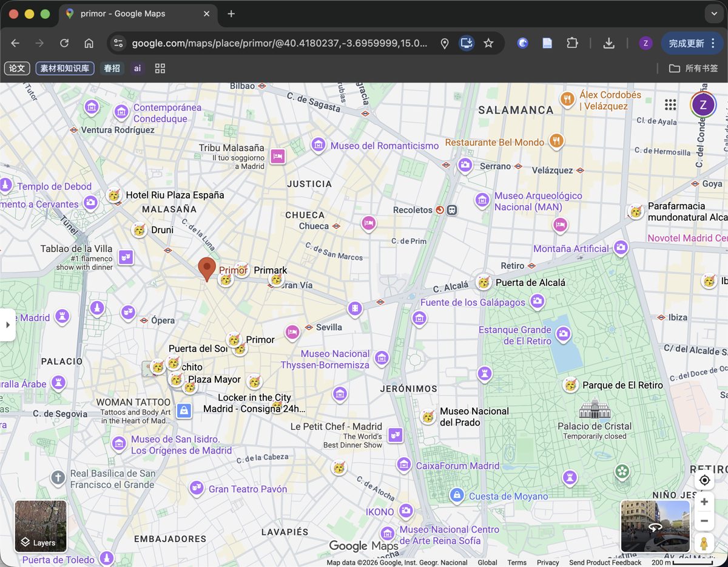
Task: Select Parque de El Retiro marker
Action: coord(570,384)
